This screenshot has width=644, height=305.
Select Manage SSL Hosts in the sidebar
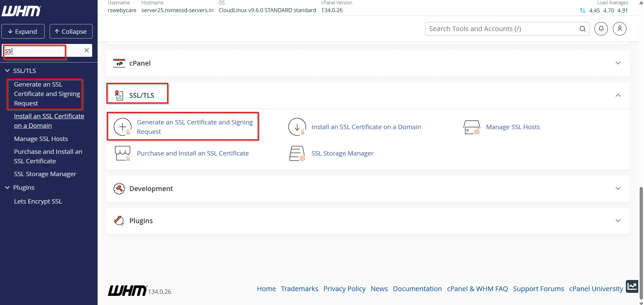pos(41,139)
